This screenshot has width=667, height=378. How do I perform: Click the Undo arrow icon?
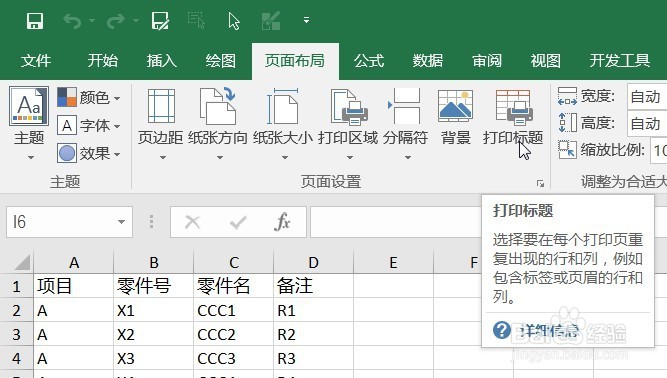[72, 20]
